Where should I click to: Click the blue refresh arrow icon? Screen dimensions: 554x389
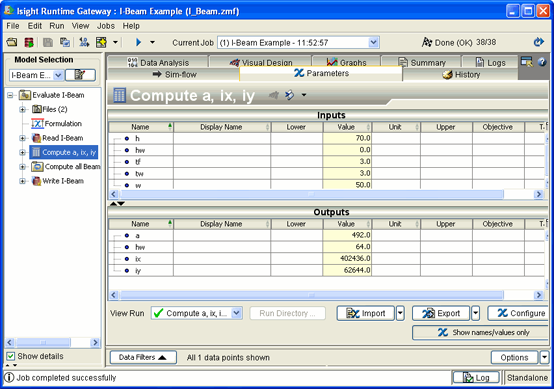coord(538,42)
